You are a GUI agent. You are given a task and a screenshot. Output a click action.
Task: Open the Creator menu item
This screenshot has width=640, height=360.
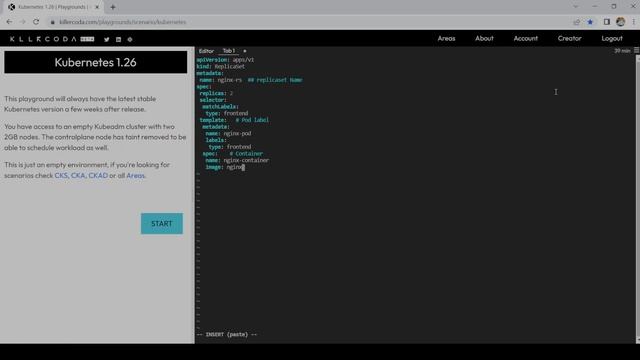569,38
